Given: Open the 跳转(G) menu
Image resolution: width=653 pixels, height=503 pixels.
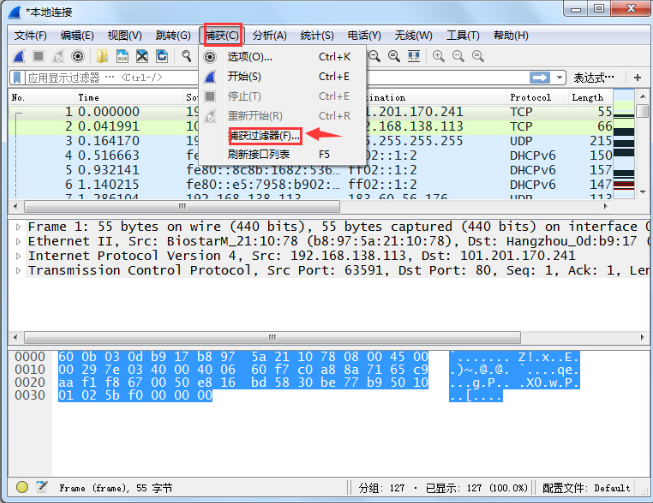Looking at the screenshot, I should coord(173,35).
